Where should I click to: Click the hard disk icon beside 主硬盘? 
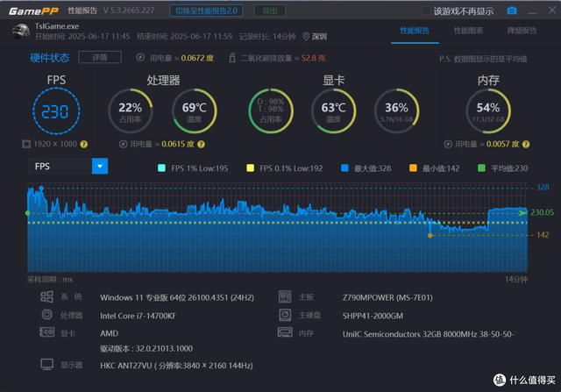(x=285, y=315)
